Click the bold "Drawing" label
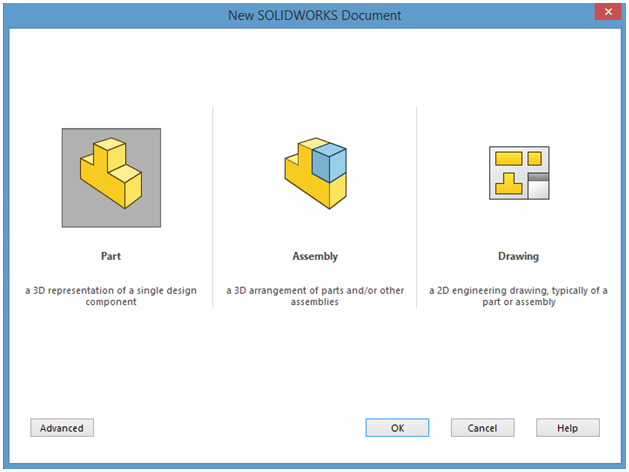Screen dimensions: 629x472 [518, 256]
